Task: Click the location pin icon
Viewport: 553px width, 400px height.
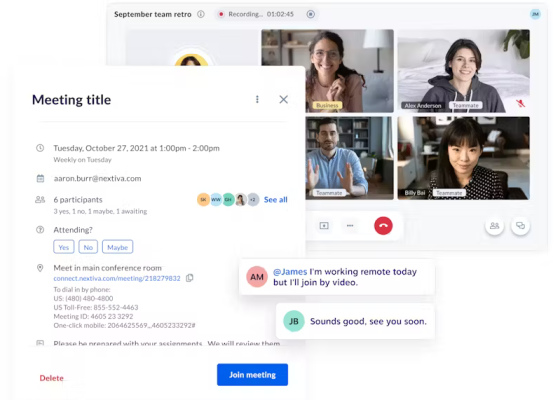Action: [x=40, y=268]
